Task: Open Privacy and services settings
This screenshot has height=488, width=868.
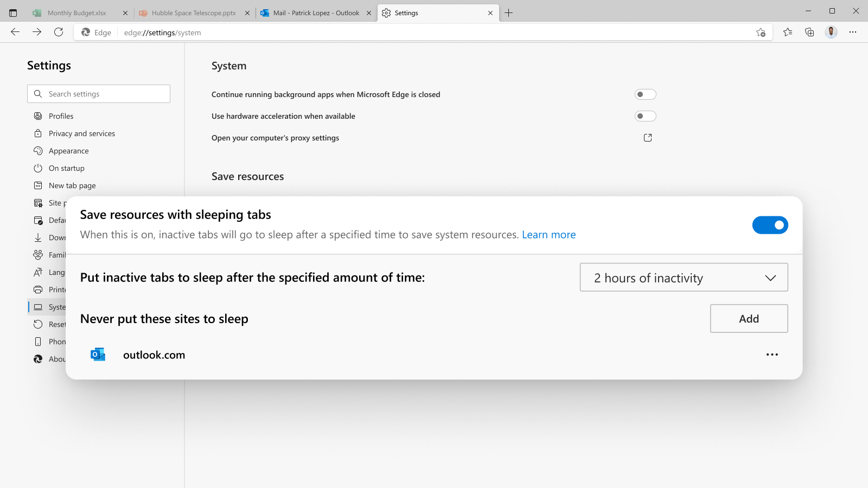Action: point(82,133)
